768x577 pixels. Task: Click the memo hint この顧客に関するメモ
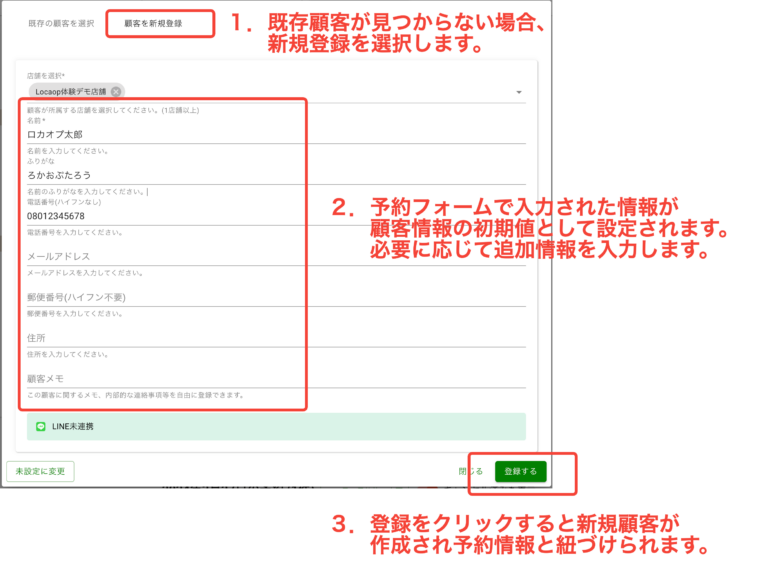tap(136, 395)
